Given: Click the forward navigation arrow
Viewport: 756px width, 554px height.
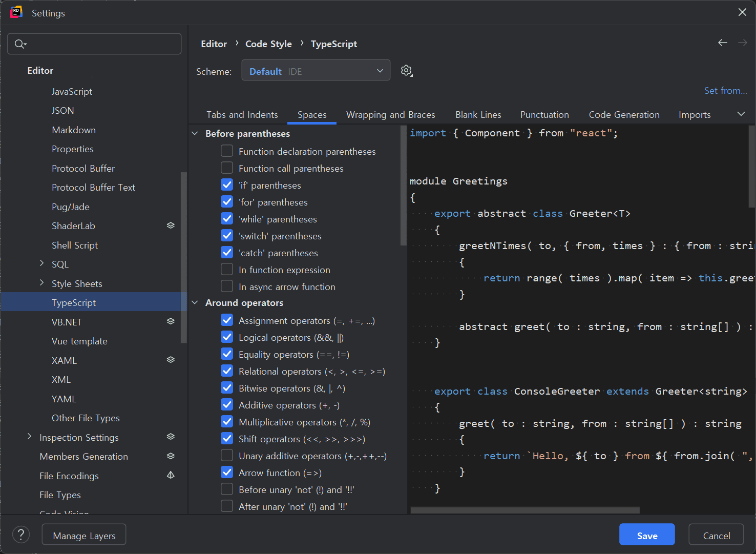Looking at the screenshot, I should pos(742,43).
